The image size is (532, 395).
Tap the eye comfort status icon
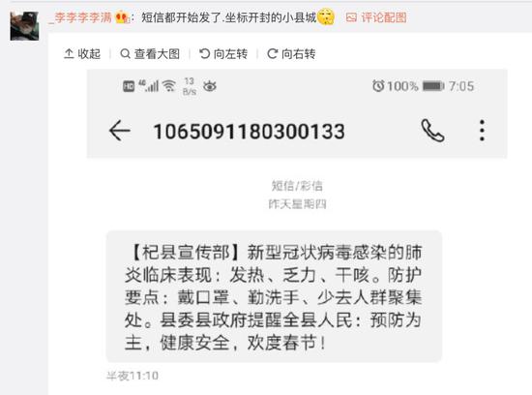[210, 86]
